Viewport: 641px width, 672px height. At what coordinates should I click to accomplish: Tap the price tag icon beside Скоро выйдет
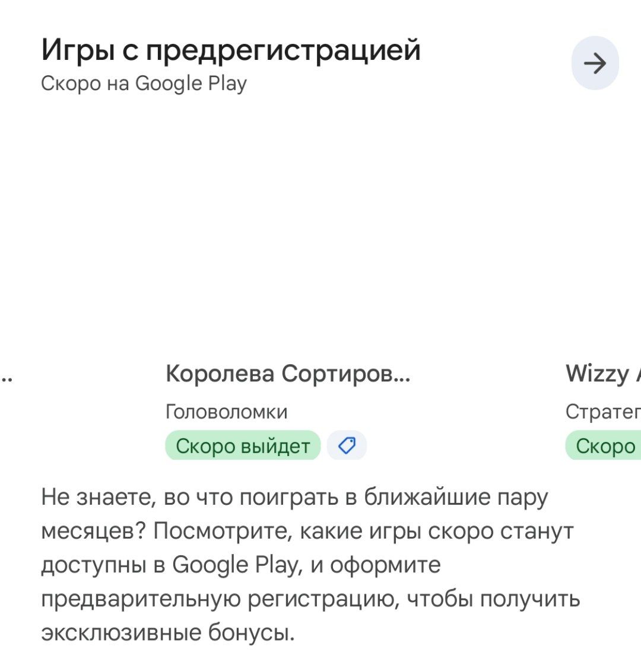point(347,445)
